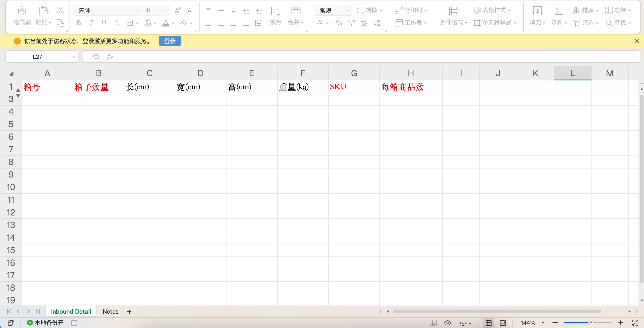Click the Cut scissors icon
This screenshot has height=328, width=644.
click(60, 11)
